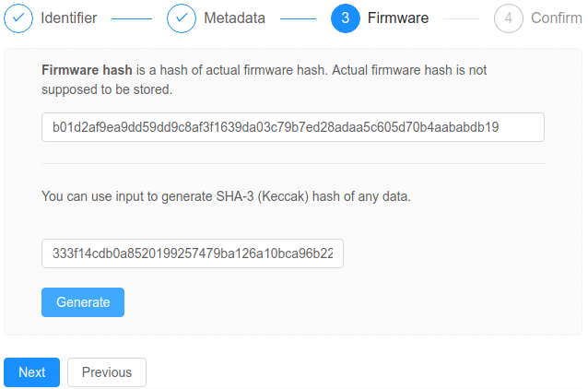Click the Metadata step checkmark icon
This screenshot has width=588, height=389.
[182, 18]
